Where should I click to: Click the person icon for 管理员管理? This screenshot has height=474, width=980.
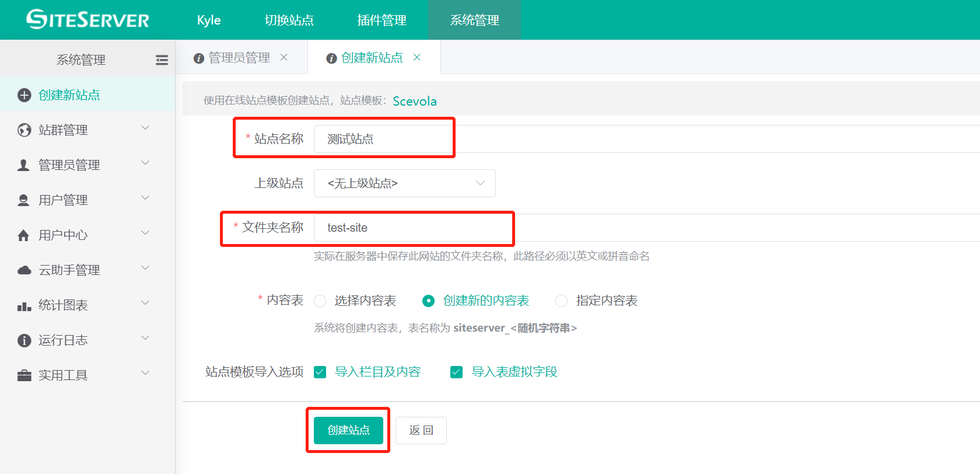(x=24, y=165)
